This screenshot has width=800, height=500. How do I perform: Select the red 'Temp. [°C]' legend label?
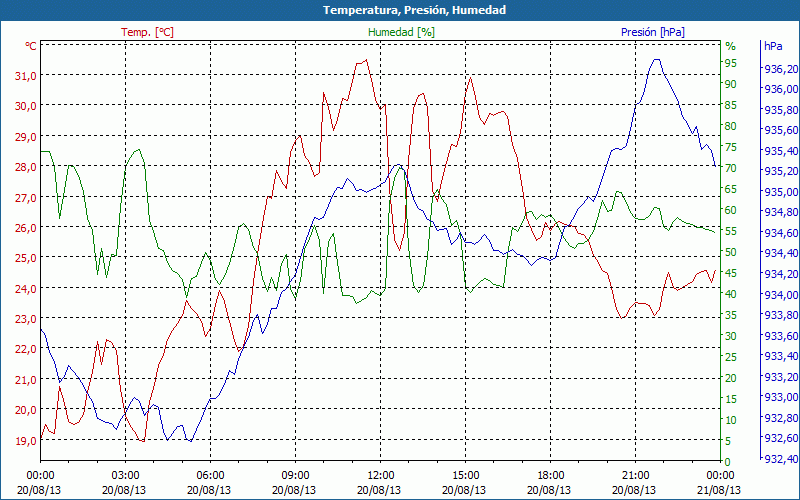pyautogui.click(x=147, y=32)
